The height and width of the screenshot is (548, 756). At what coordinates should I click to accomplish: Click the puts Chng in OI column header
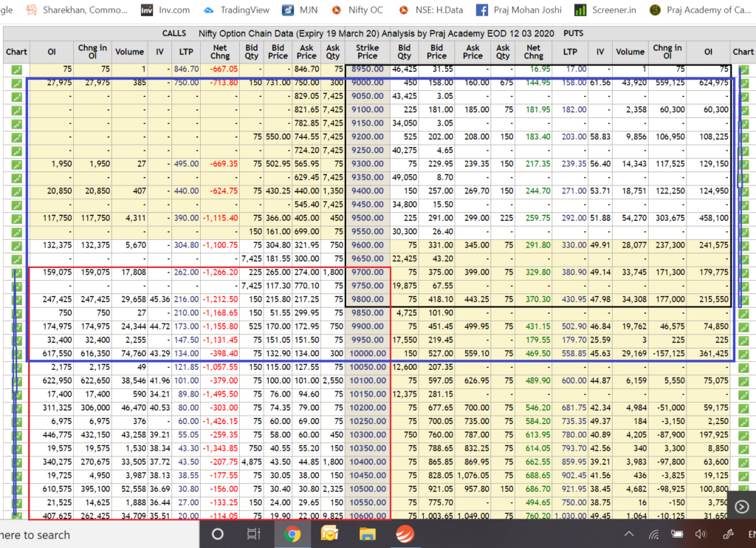point(667,52)
